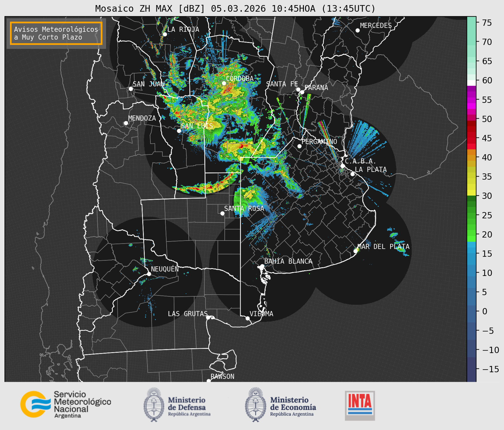
Task: Select the LA RIOJA city marker
Action: (165, 34)
